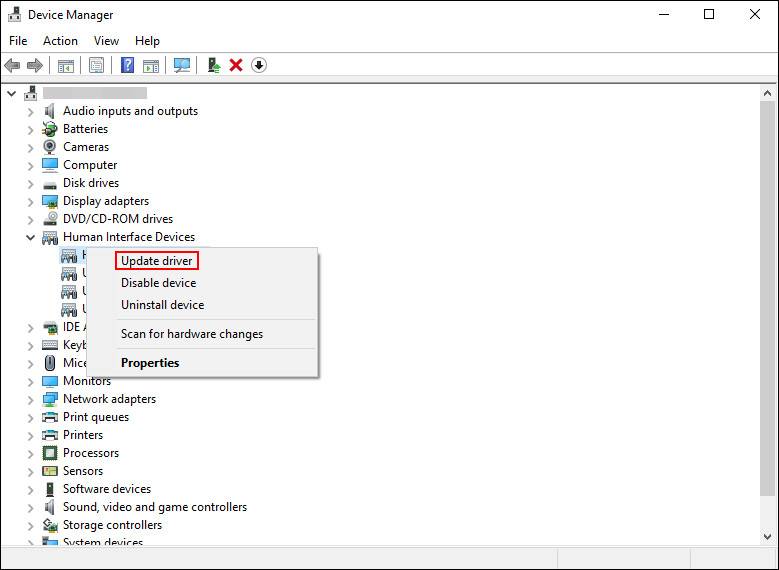Click the Disk drives icon
The width and height of the screenshot is (779, 570).
[x=50, y=185]
